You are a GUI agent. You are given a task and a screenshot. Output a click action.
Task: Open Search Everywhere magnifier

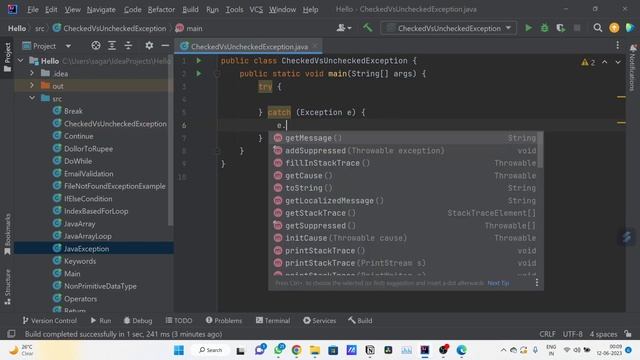pyautogui.click(x=598, y=28)
